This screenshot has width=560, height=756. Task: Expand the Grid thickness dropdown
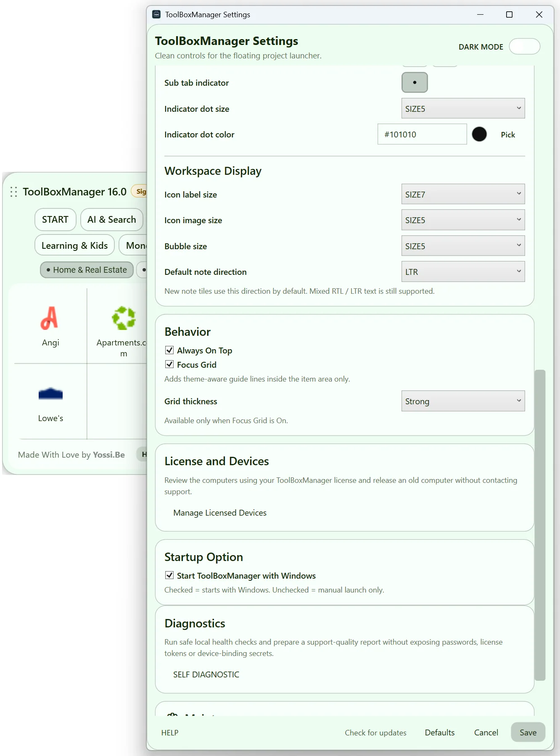click(x=463, y=401)
